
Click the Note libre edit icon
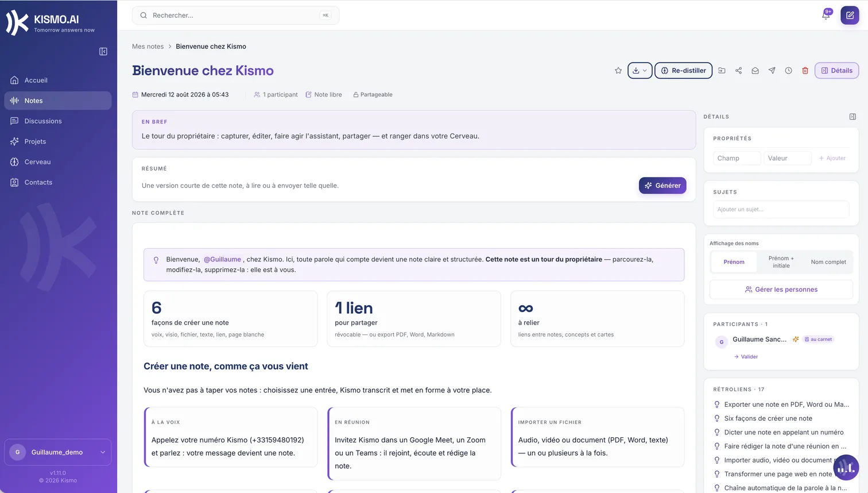[x=308, y=95]
